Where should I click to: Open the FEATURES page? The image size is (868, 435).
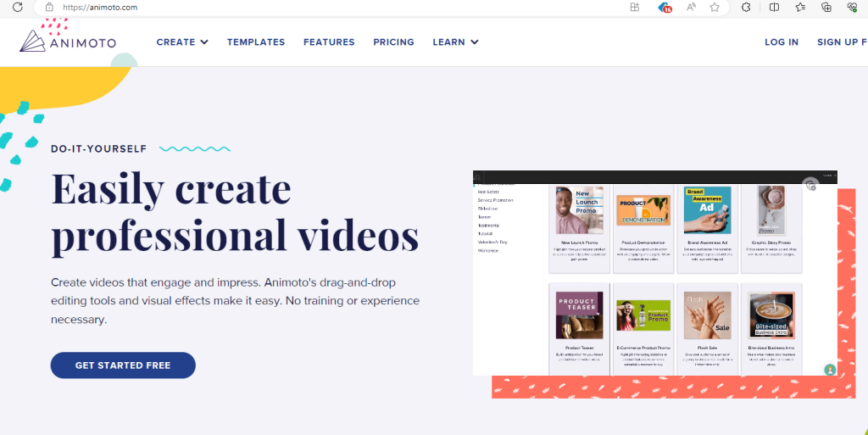click(329, 42)
